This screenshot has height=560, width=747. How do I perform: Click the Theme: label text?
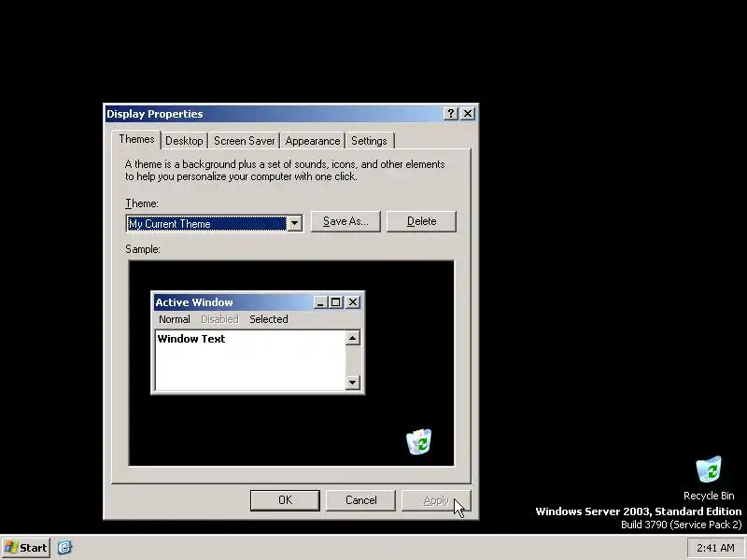pos(142,203)
